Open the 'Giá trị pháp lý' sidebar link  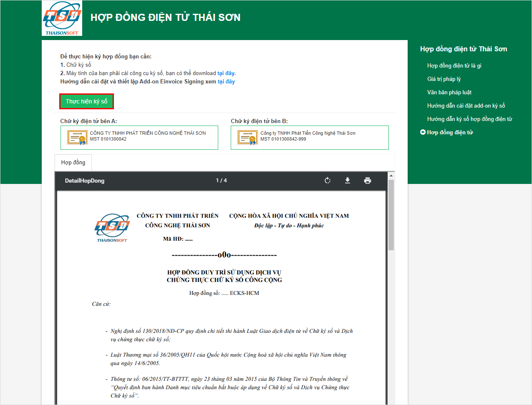click(444, 79)
